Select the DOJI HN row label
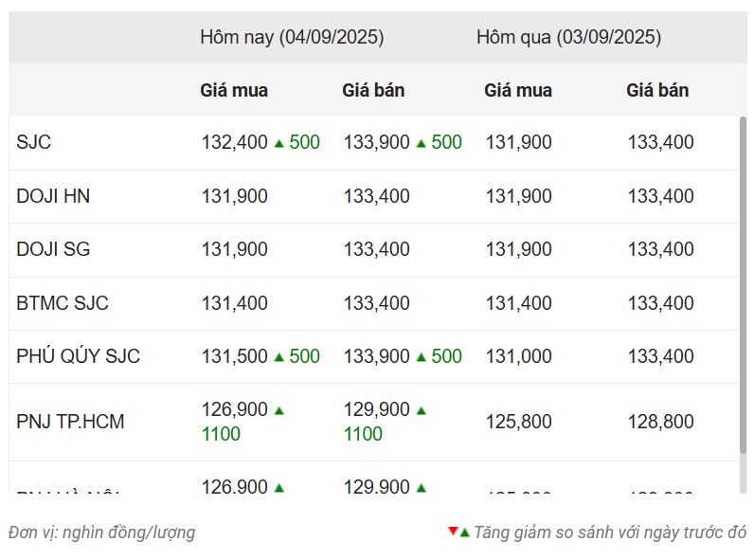The image size is (754, 560). [53, 196]
